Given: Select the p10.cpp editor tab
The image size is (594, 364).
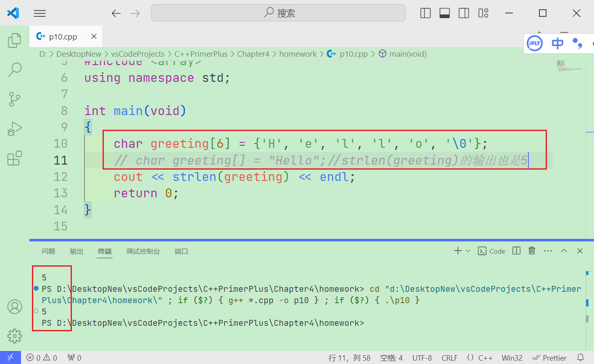Looking at the screenshot, I should click(x=66, y=37).
